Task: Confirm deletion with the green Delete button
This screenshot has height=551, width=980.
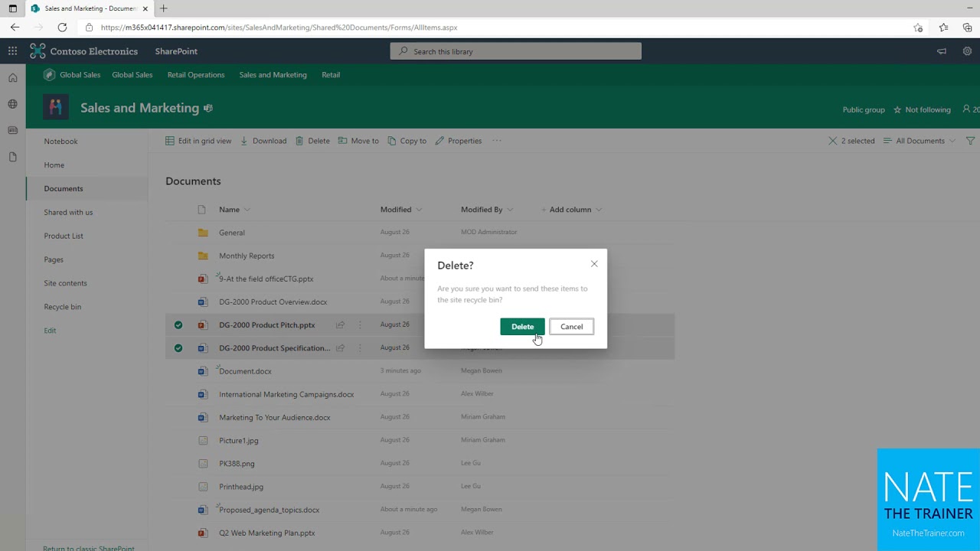Action: 522,327
